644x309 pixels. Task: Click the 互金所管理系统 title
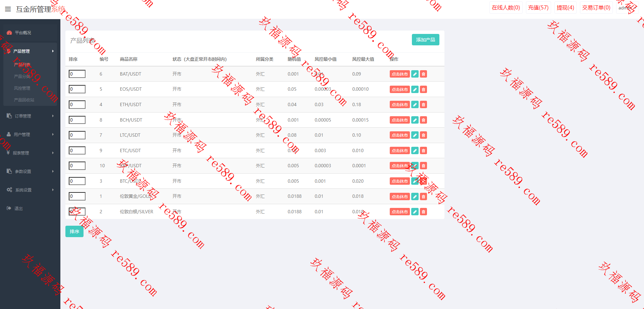pyautogui.click(x=41, y=9)
